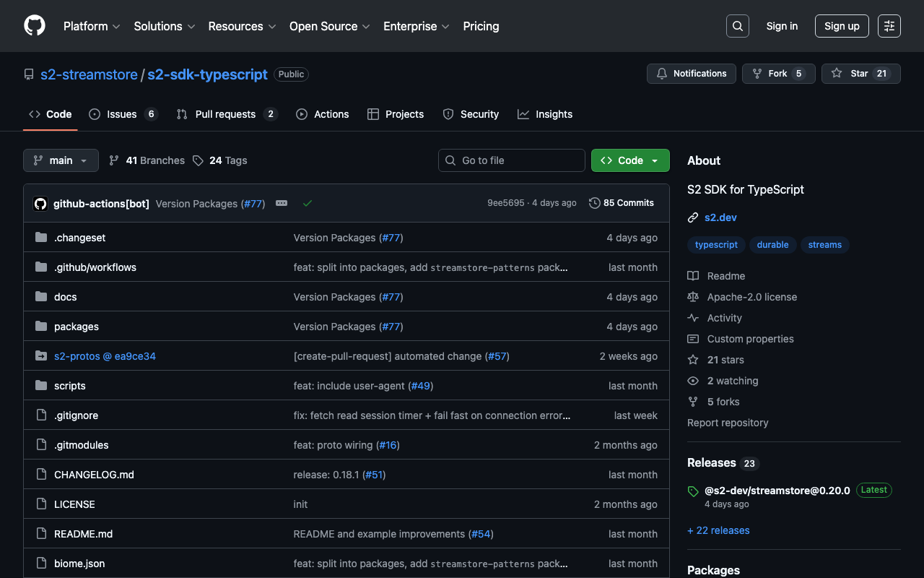View all 22 releases
Viewport: 924px width, 578px height.
718,530
